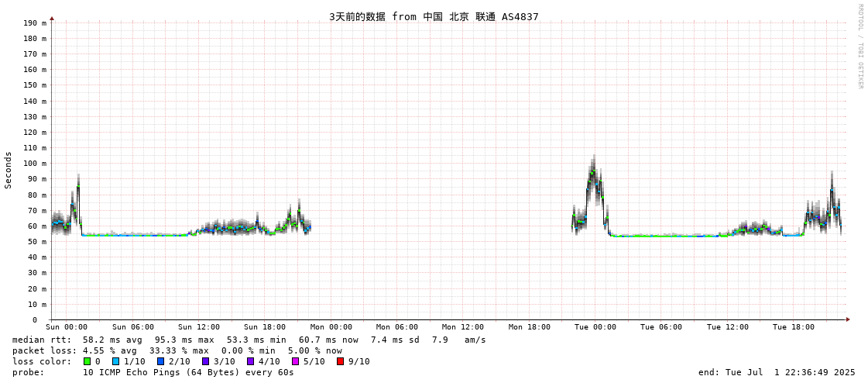Click the 'Sun 12:00' time label
Screen dimensions: 868x383
pos(199,327)
